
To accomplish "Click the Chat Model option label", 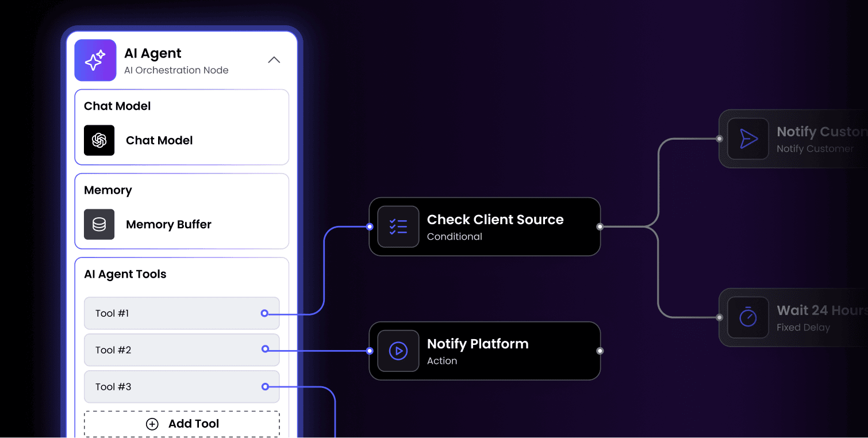I will [x=159, y=140].
